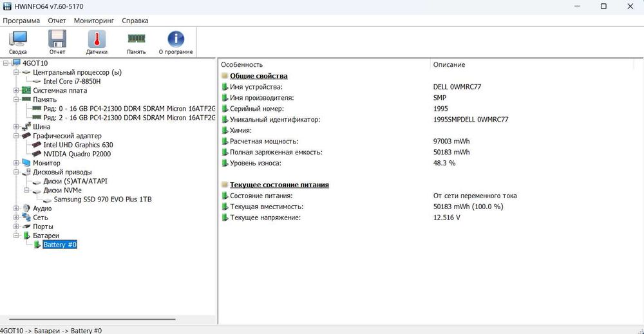Open the Справка menu
This screenshot has width=644, height=334.
tap(135, 21)
